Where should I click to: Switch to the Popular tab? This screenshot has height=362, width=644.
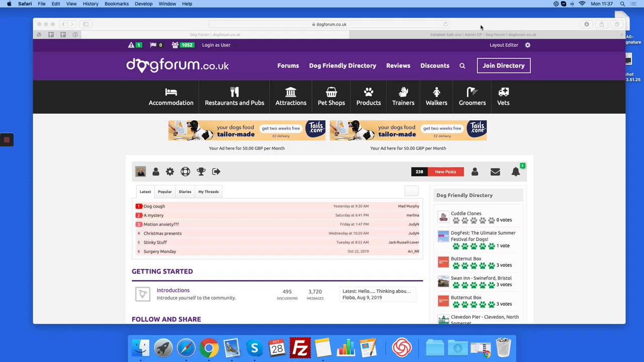(x=165, y=192)
